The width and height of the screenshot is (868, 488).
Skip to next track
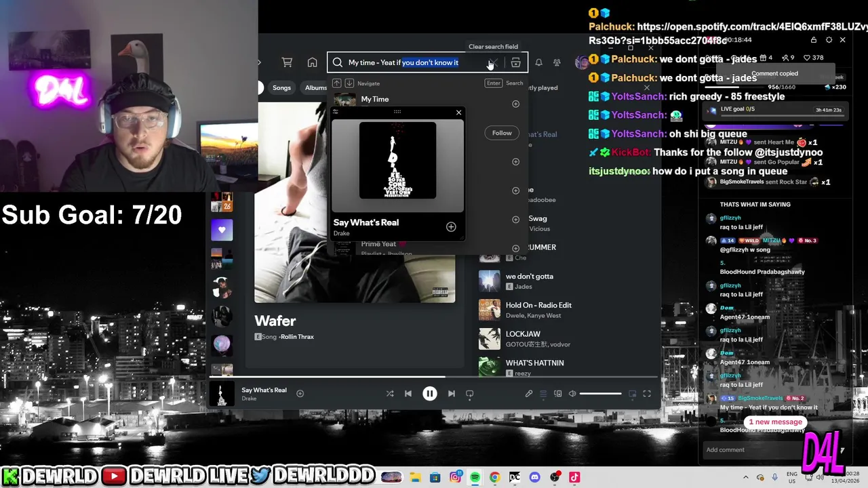click(x=451, y=393)
